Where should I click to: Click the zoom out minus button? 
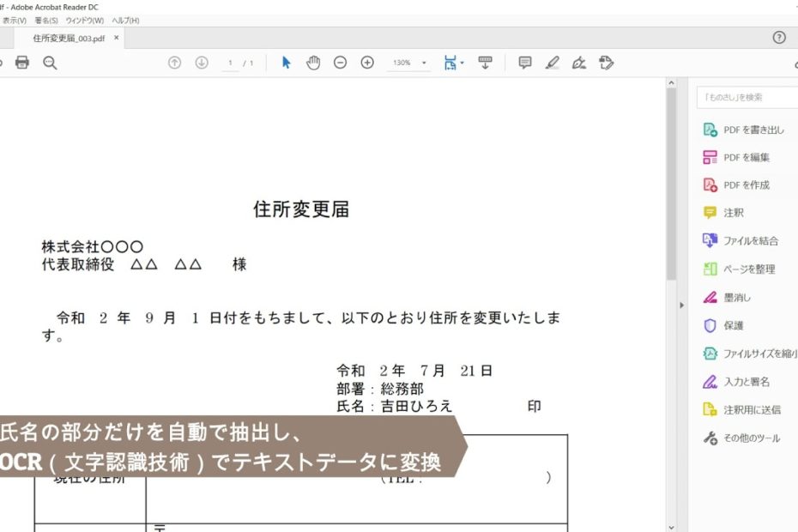tap(340, 63)
